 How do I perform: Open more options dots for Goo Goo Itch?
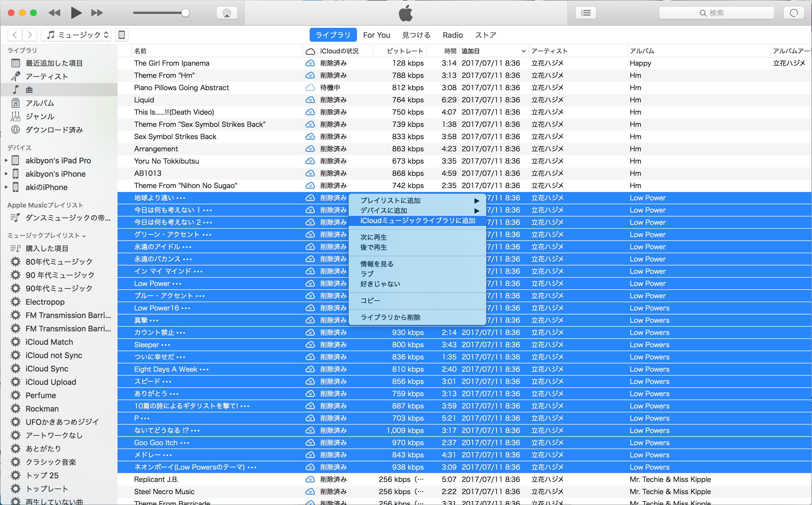coord(185,443)
